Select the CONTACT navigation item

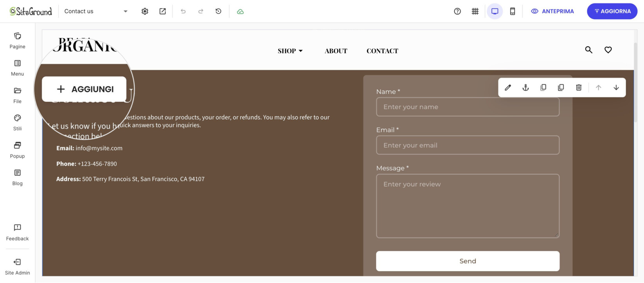(x=382, y=51)
